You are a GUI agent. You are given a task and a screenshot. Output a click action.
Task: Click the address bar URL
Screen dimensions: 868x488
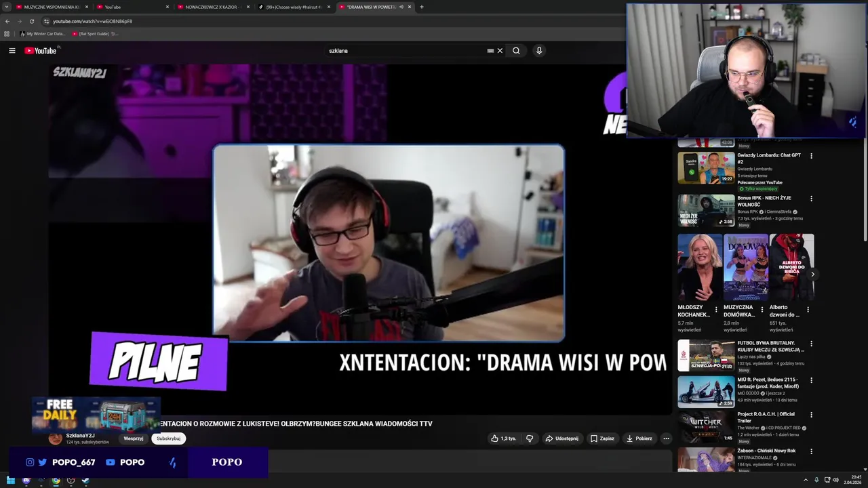92,21
